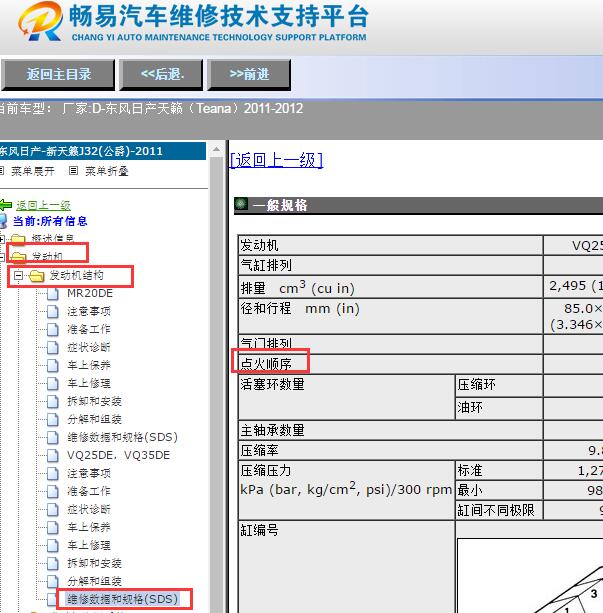Select 当前:所有信息 in the tree
This screenshot has height=613, width=603.
(x=50, y=221)
